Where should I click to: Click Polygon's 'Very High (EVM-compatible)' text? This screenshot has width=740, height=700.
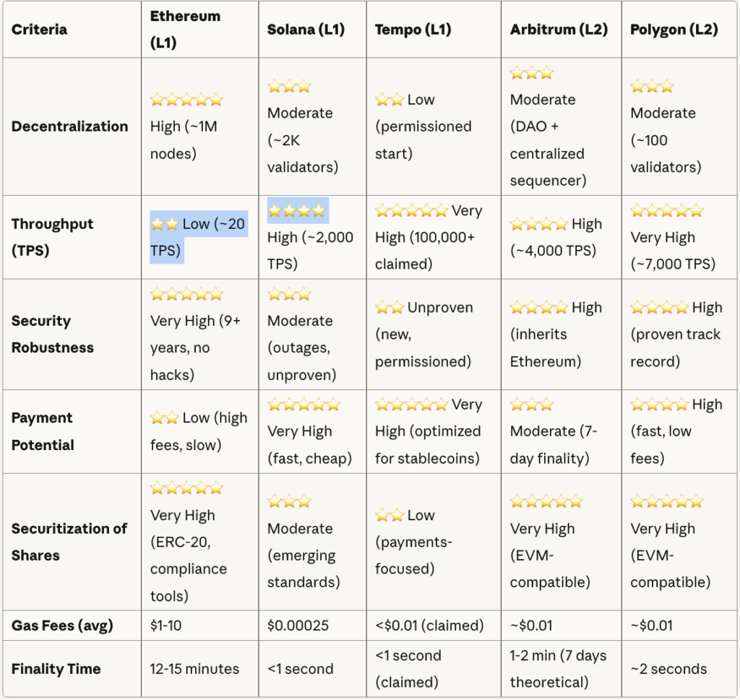(671, 556)
